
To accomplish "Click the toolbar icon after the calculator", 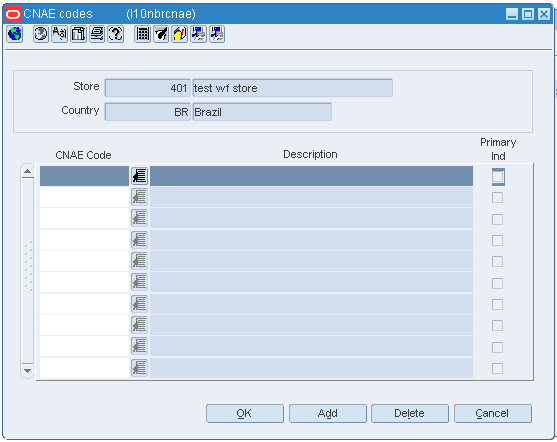I will pos(161,34).
